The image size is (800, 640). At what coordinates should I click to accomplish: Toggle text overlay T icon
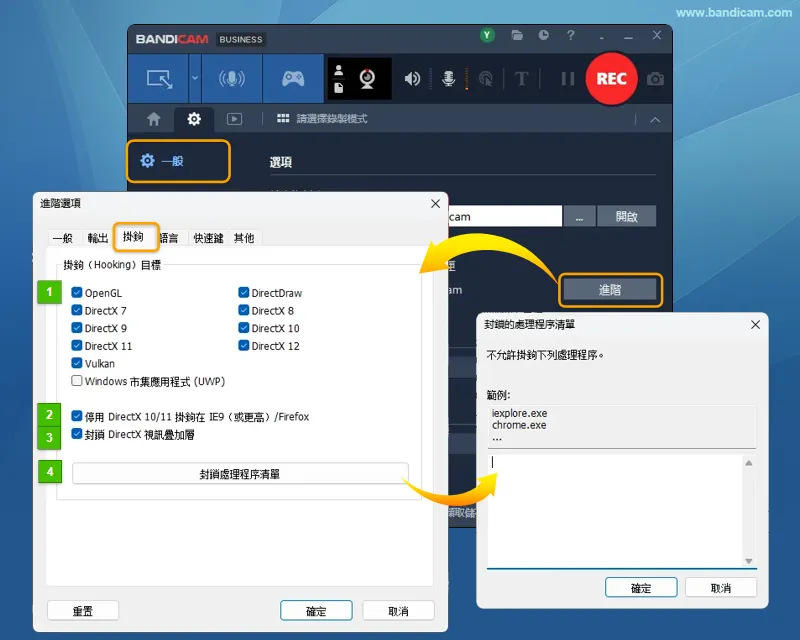pos(521,79)
